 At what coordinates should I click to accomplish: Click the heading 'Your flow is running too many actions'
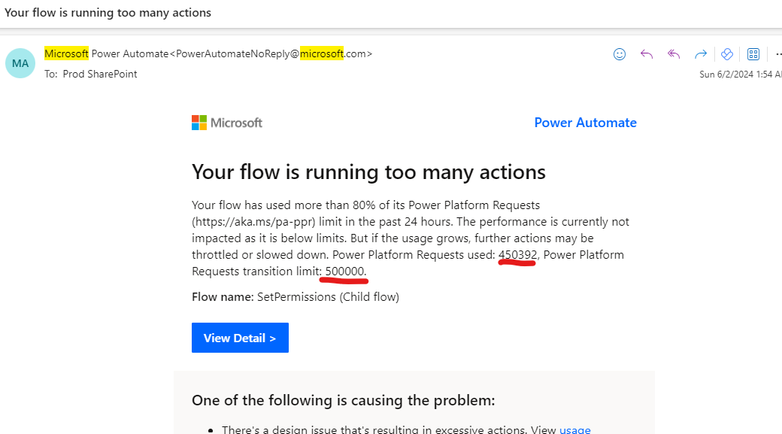(x=368, y=172)
